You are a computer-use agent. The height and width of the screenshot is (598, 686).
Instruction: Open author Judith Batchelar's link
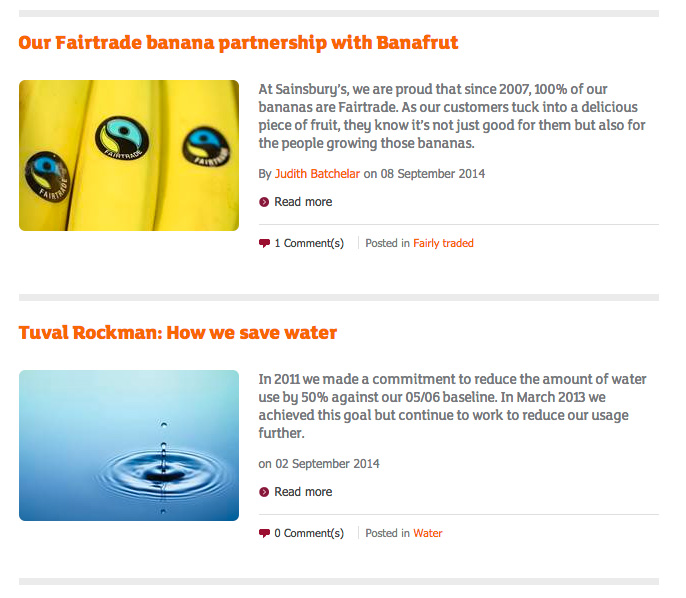(x=317, y=173)
